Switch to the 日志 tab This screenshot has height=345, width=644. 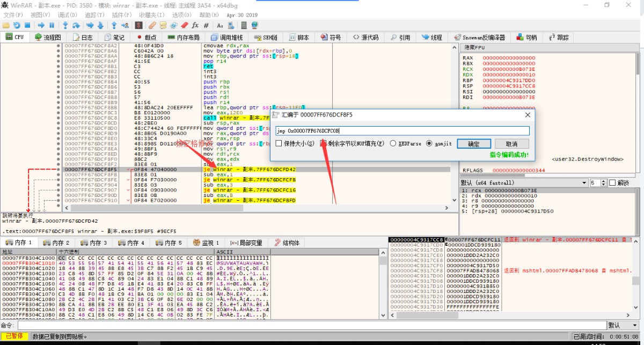tap(82, 38)
